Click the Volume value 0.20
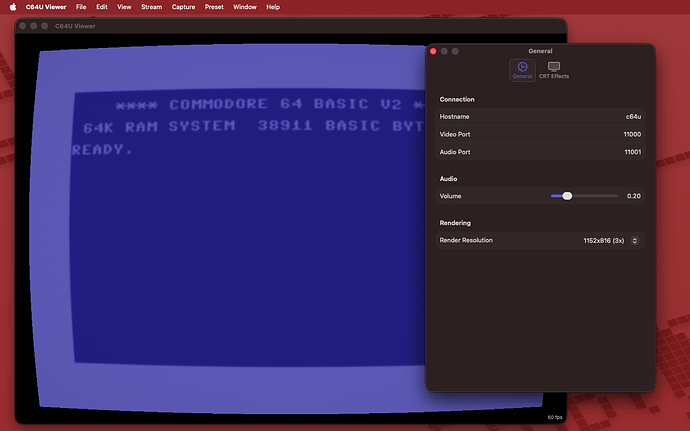This screenshot has width=690, height=431. click(634, 196)
